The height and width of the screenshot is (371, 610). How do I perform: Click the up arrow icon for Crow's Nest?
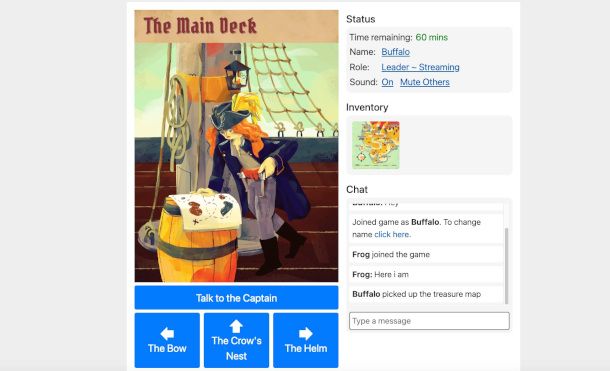(236, 326)
